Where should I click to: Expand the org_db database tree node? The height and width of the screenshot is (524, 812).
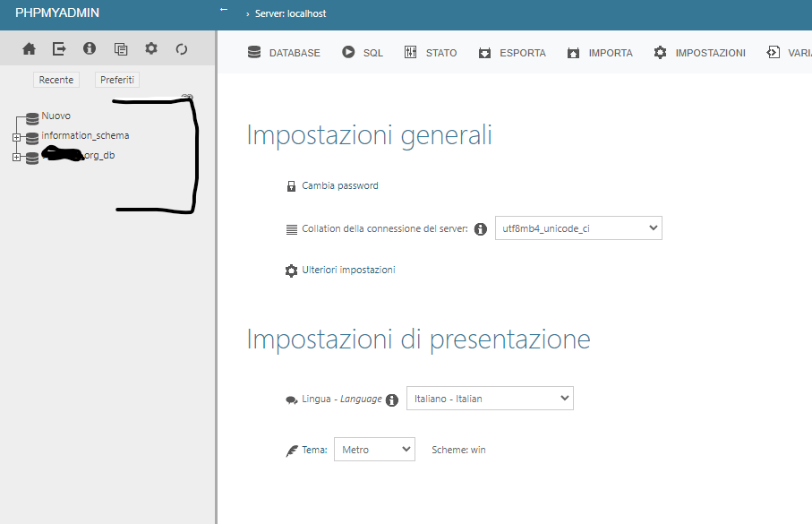(x=16, y=157)
